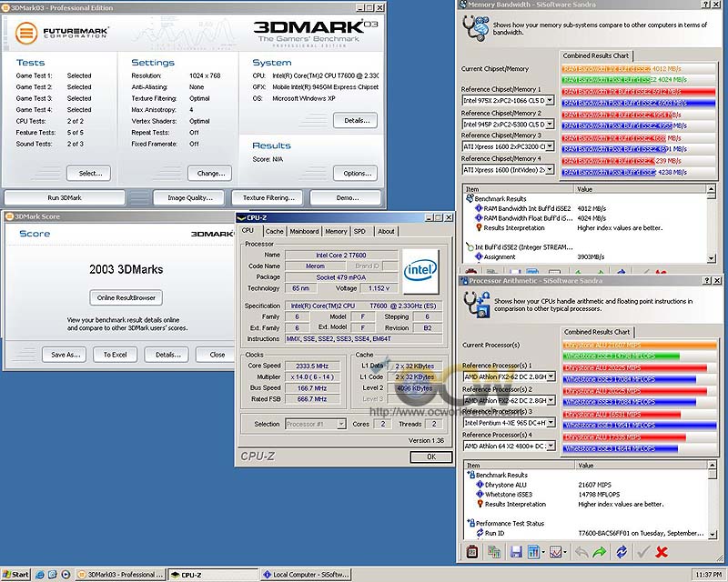
Task: Click Results Interpretation pin icon in Memory Bandwidth
Action: pyautogui.click(x=479, y=227)
